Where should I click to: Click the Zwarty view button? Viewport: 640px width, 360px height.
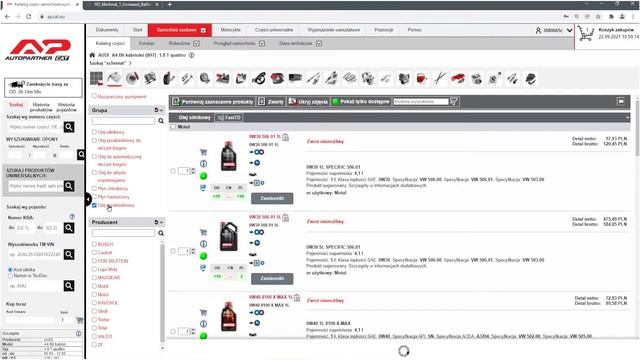click(x=271, y=101)
